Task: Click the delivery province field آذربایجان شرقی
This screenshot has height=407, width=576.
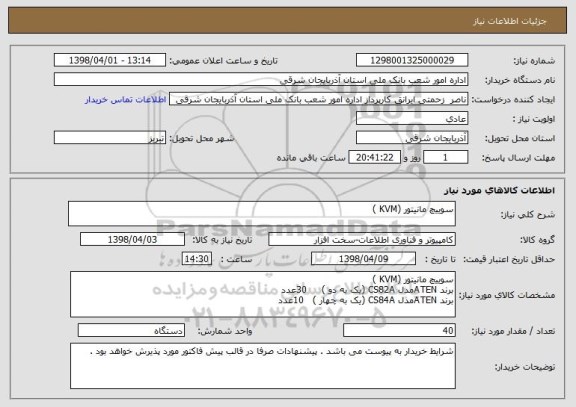Action: [x=412, y=138]
